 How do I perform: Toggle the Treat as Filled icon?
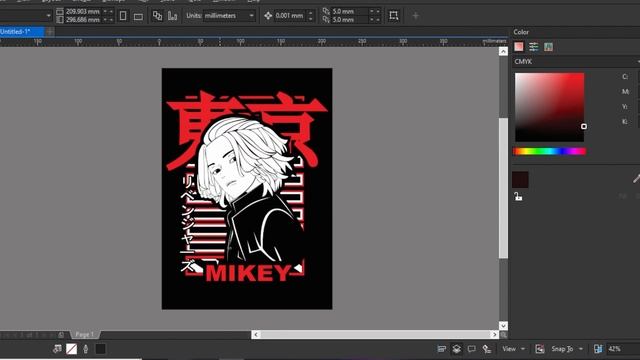393,16
